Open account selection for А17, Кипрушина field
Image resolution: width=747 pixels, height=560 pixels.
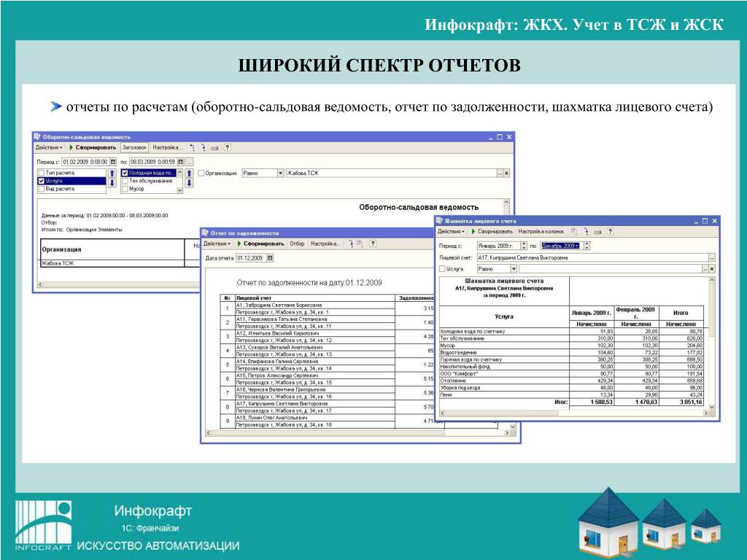(712, 257)
